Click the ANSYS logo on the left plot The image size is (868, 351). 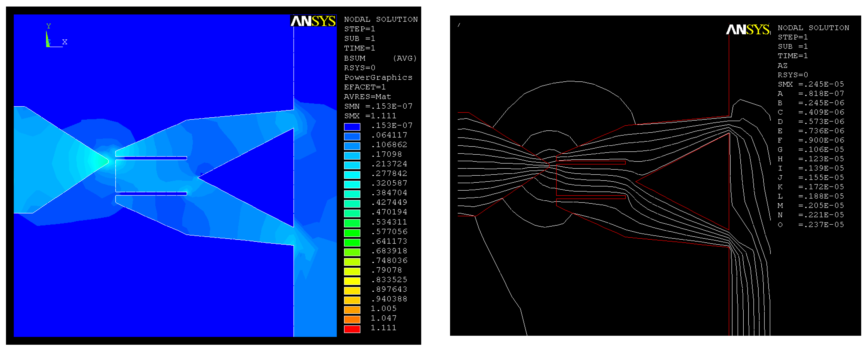(313, 21)
